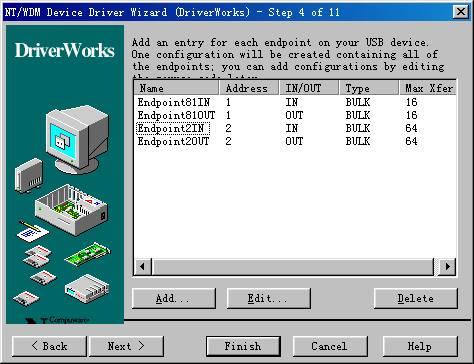Image resolution: width=474 pixels, height=364 pixels.
Task: Open the Edit... endpoint dialog
Action: [269, 298]
